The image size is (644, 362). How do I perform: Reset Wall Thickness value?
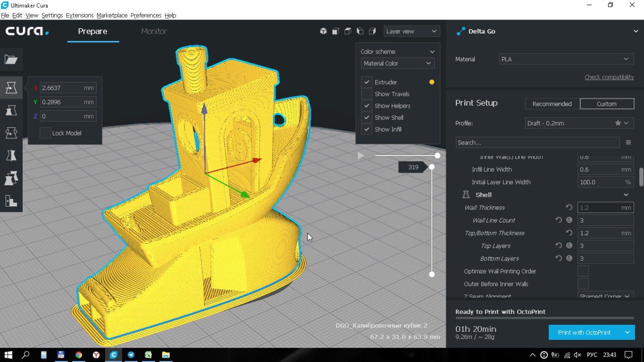pyautogui.click(x=569, y=207)
